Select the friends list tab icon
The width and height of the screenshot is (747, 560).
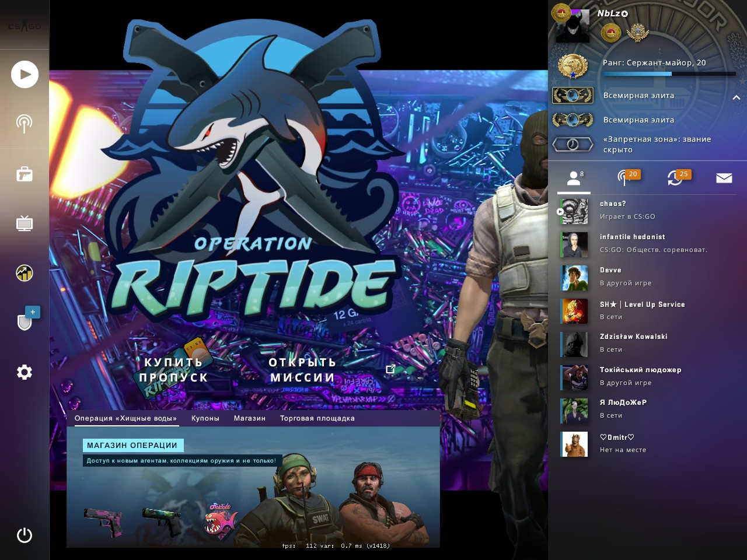tap(574, 178)
